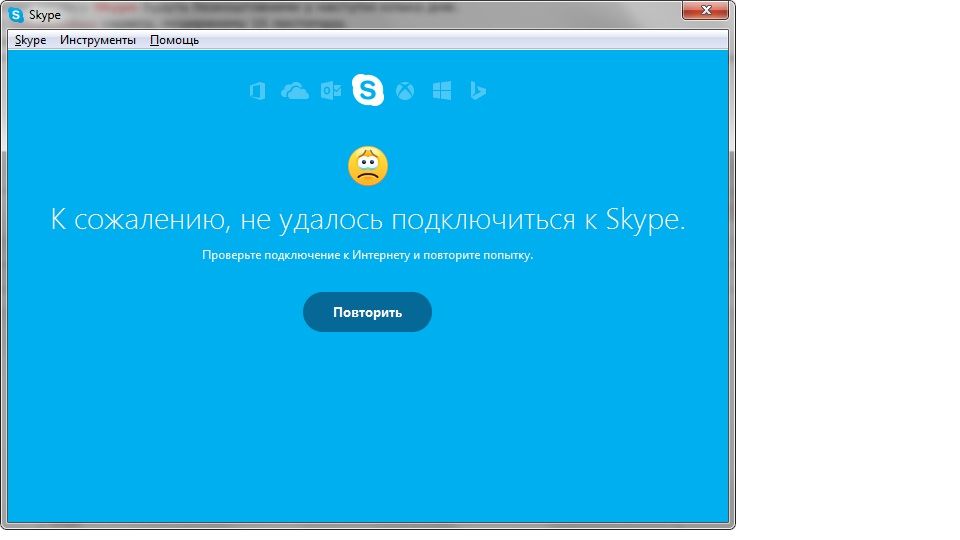Click the sad emoticon face

point(368,166)
